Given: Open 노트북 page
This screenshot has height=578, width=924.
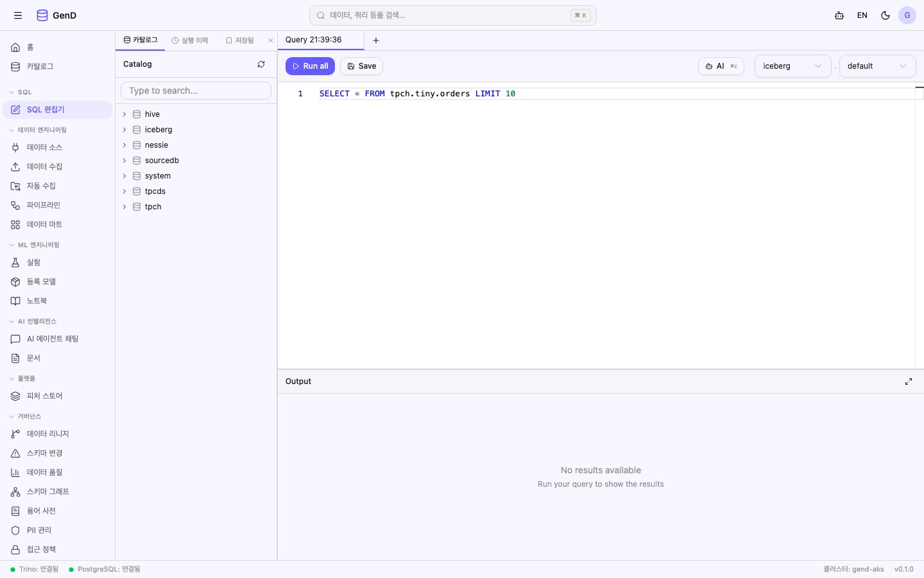Looking at the screenshot, I should click(58, 301).
